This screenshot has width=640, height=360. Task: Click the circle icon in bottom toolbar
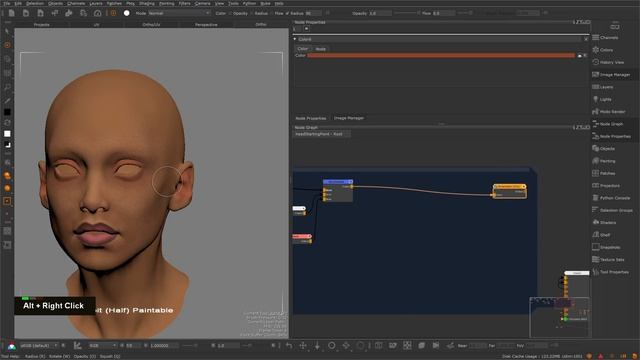[x=331, y=346]
